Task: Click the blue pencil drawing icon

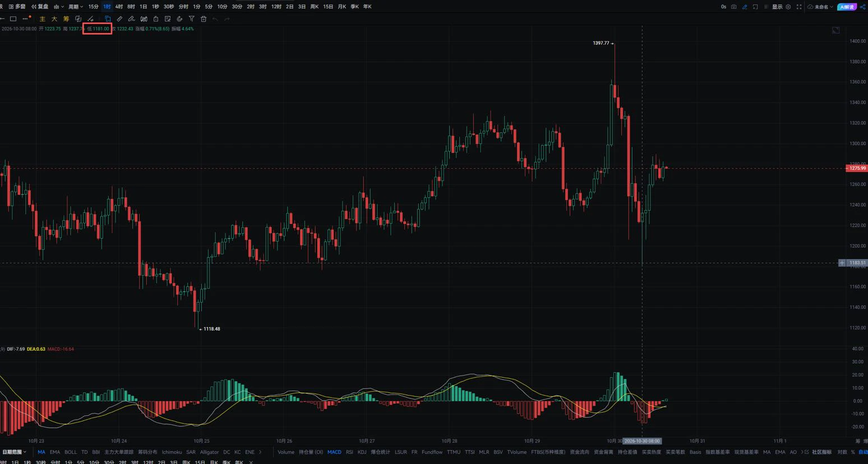Action: click(745, 7)
